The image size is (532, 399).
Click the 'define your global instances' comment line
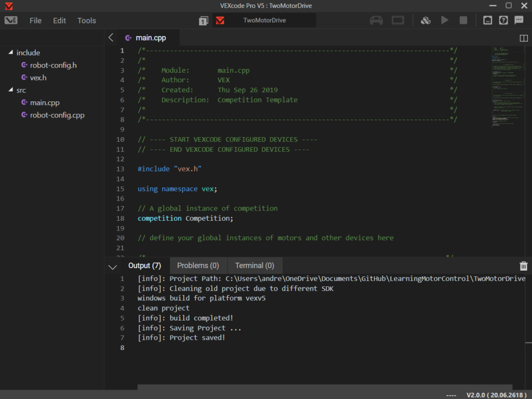[x=265, y=238]
